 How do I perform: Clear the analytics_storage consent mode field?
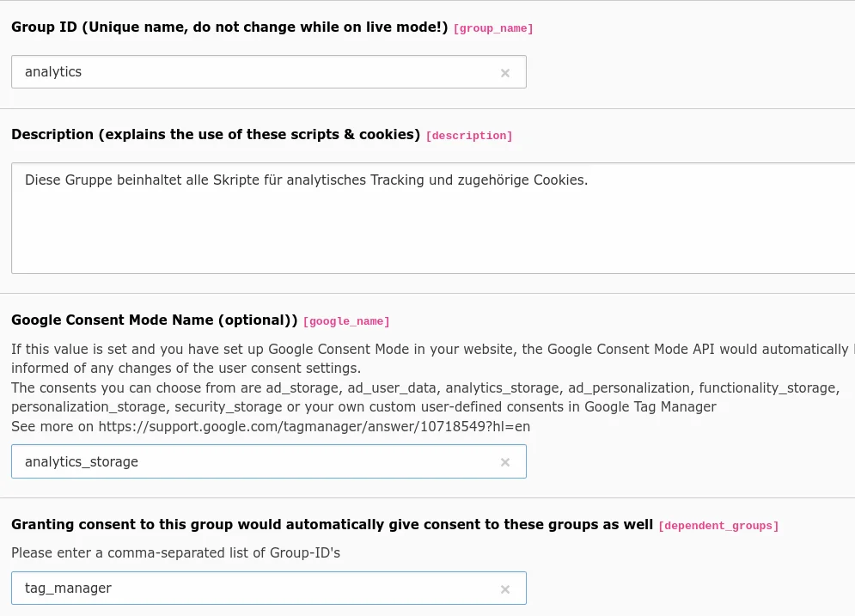pos(505,461)
